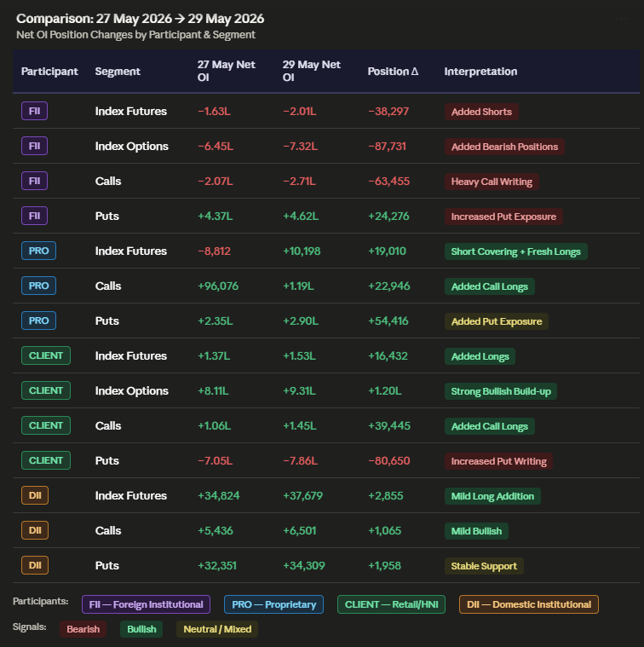Click the +1.20L position change value
644x647 pixels.
click(x=385, y=390)
